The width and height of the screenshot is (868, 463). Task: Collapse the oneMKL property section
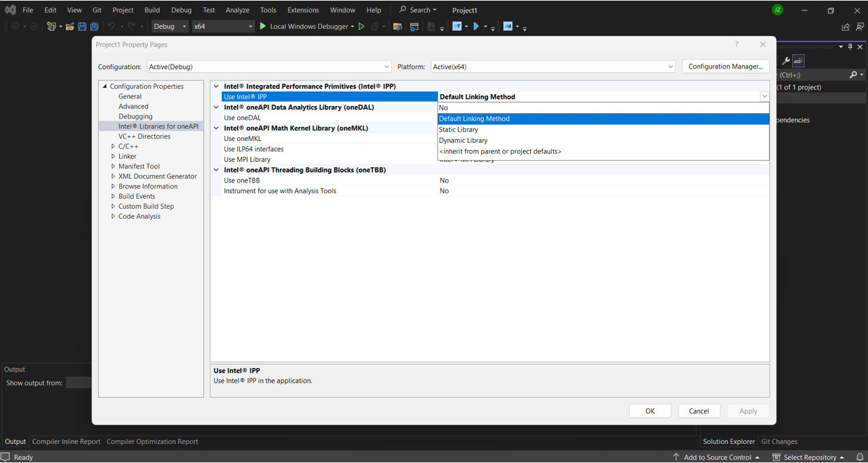click(x=216, y=128)
